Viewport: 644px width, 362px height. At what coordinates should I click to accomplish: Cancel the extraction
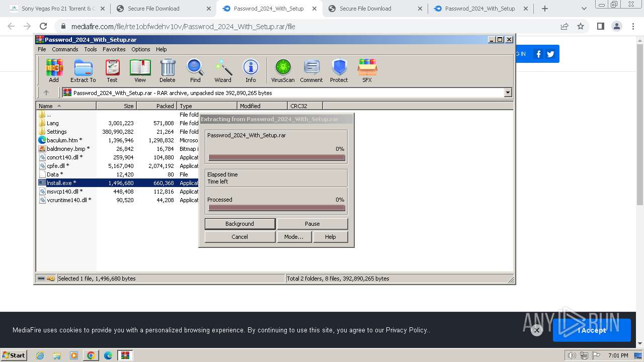(240, 237)
